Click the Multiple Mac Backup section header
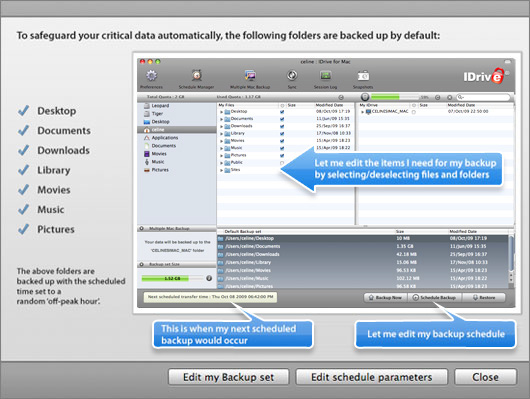530x399 pixels. point(177,229)
